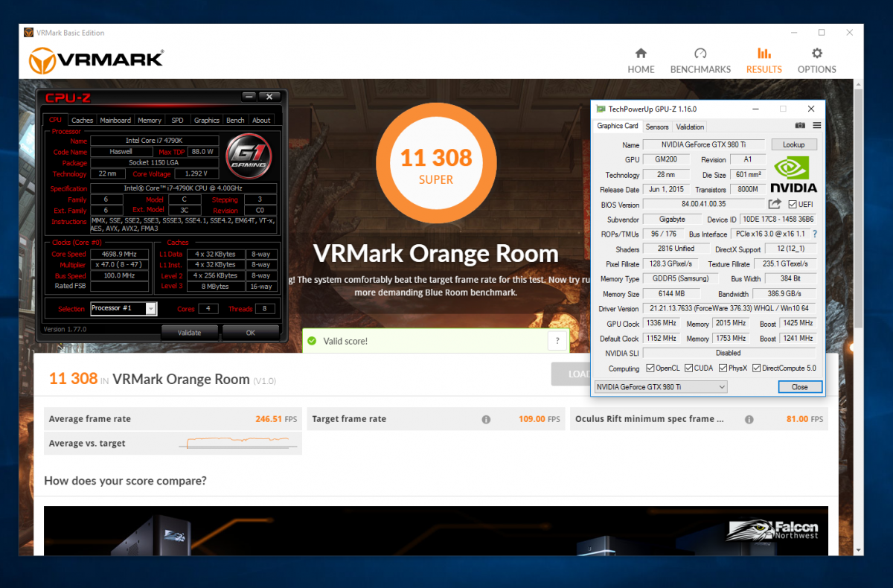893x588 pixels.
Task: Click the GPU-Z title bar icon
Action: tap(601, 109)
